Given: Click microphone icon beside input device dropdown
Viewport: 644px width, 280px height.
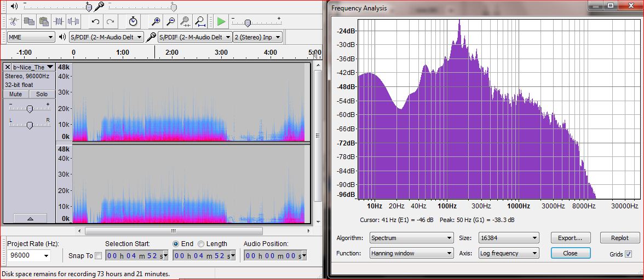Looking at the screenshot, I should tap(151, 37).
